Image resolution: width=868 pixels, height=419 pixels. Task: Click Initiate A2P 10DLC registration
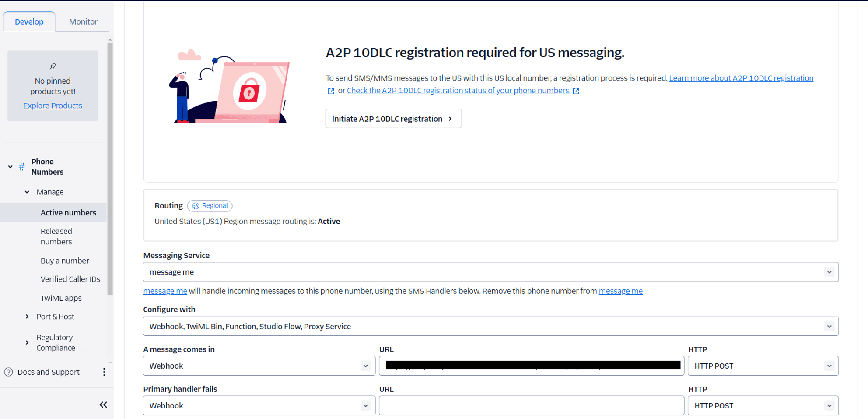[x=393, y=118]
